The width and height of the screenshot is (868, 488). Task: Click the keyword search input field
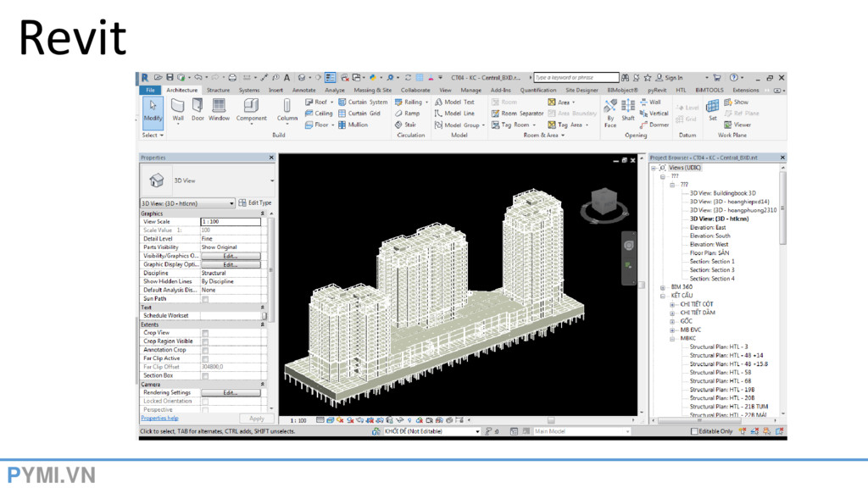576,78
